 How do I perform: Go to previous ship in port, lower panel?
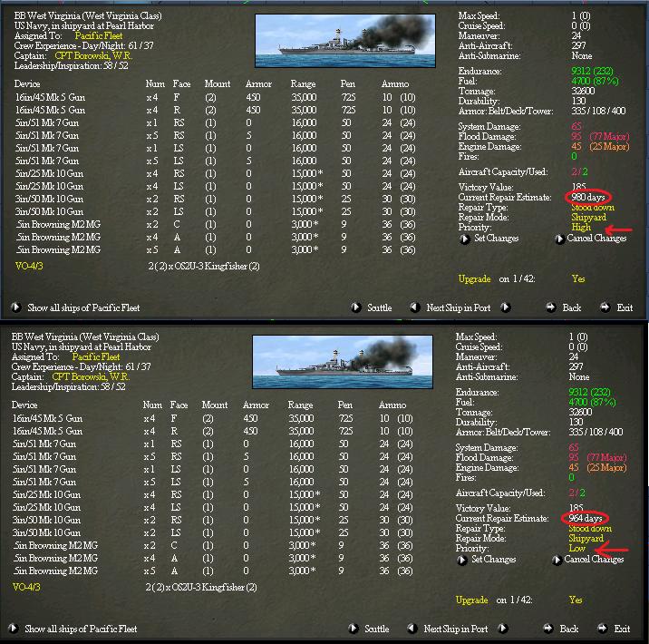(x=412, y=629)
